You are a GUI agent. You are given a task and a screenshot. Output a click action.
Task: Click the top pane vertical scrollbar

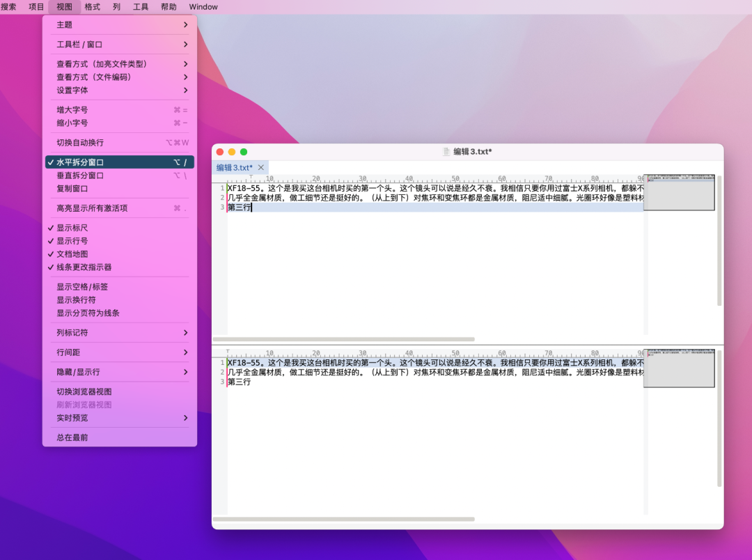point(719,240)
